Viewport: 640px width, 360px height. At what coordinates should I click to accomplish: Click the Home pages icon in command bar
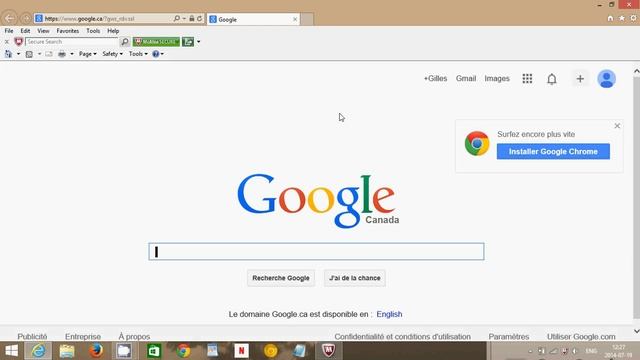(x=8, y=54)
